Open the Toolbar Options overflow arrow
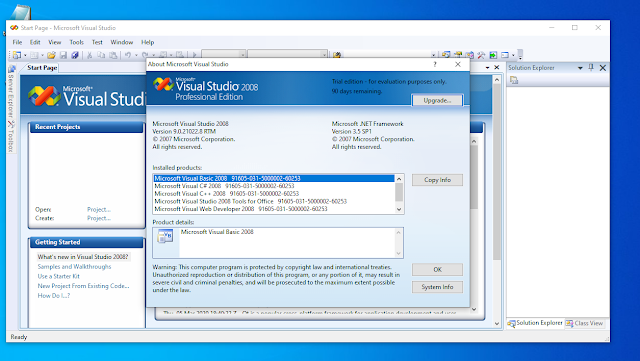Screen dimensions: 640x361 click(520, 55)
